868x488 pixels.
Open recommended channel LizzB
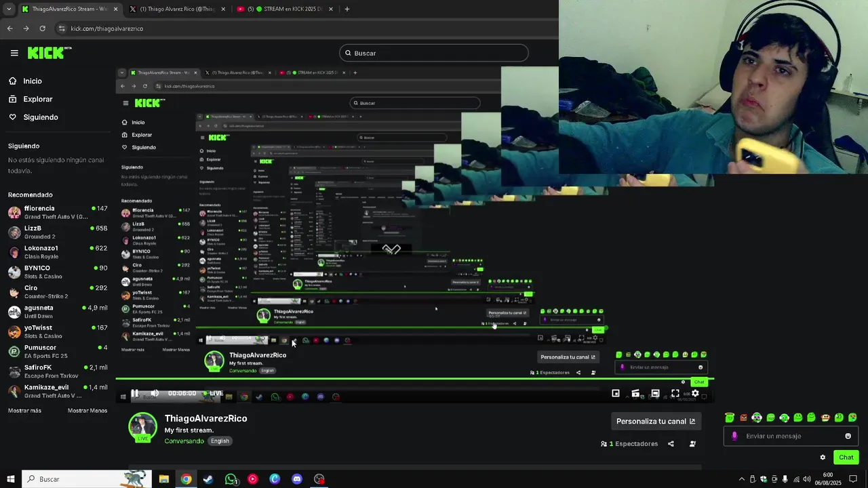58,232
